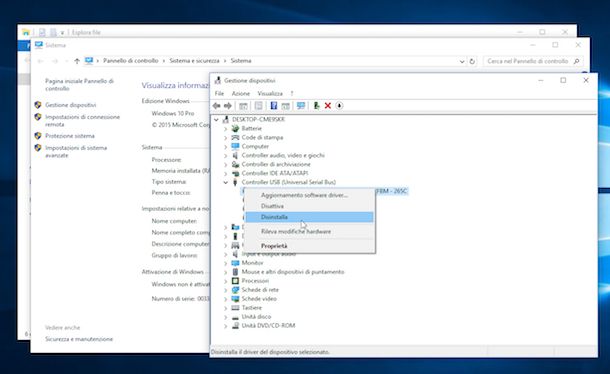This screenshot has height=374, width=610.
Task: Click the Unità DVD/CD-ROM icon
Action: 235,326
